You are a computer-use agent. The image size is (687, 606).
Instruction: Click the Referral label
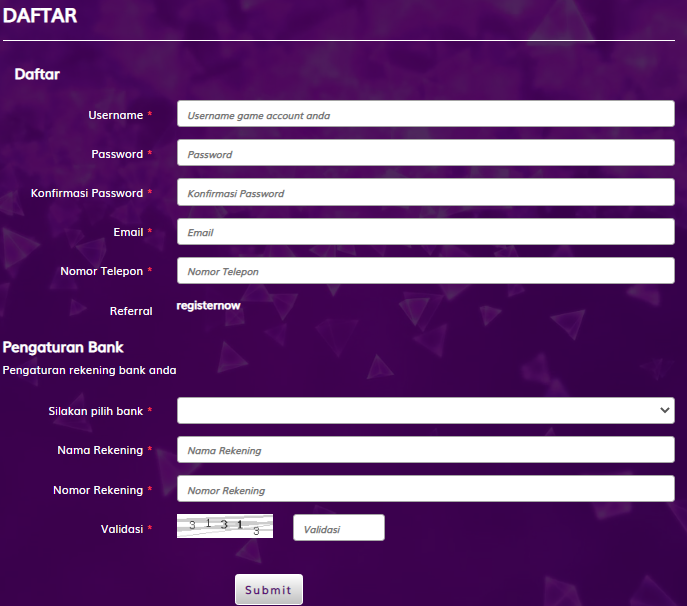click(x=131, y=311)
